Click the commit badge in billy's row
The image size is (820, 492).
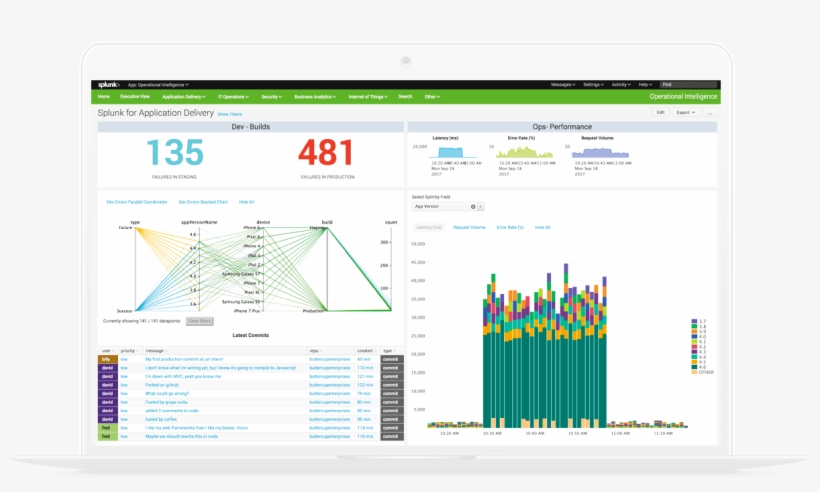click(x=391, y=359)
